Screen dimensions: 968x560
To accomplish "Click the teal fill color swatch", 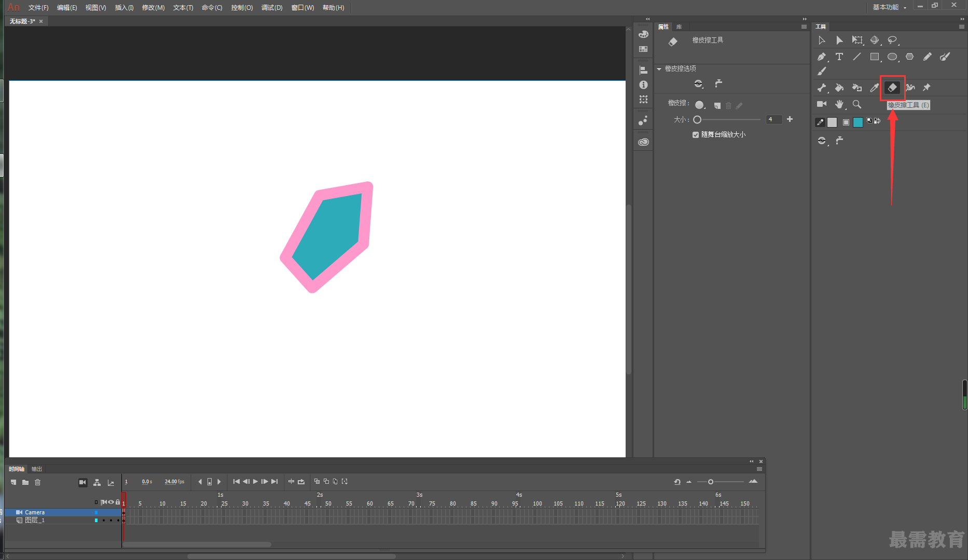I will (x=858, y=122).
